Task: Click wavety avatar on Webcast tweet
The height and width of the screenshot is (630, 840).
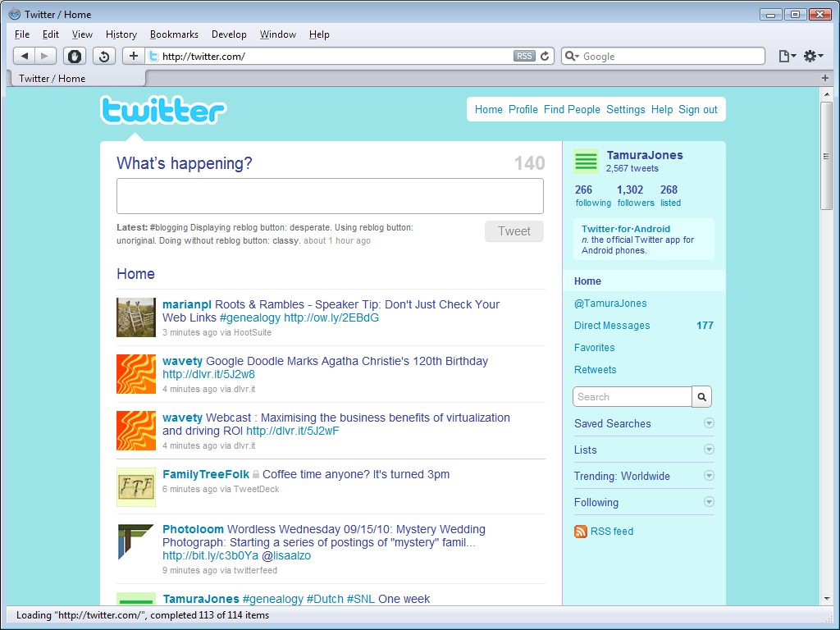Action: [136, 431]
